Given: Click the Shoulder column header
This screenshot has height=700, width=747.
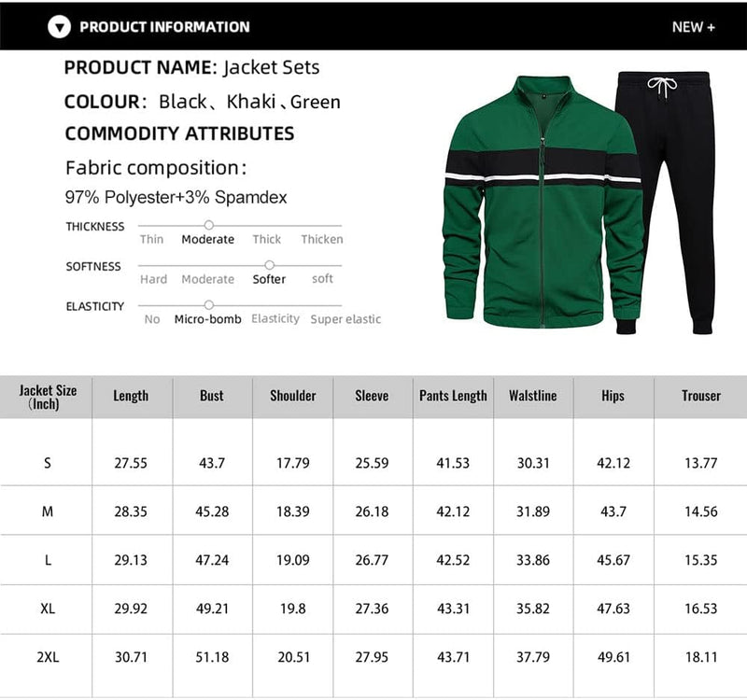Looking at the screenshot, I should (x=292, y=396).
